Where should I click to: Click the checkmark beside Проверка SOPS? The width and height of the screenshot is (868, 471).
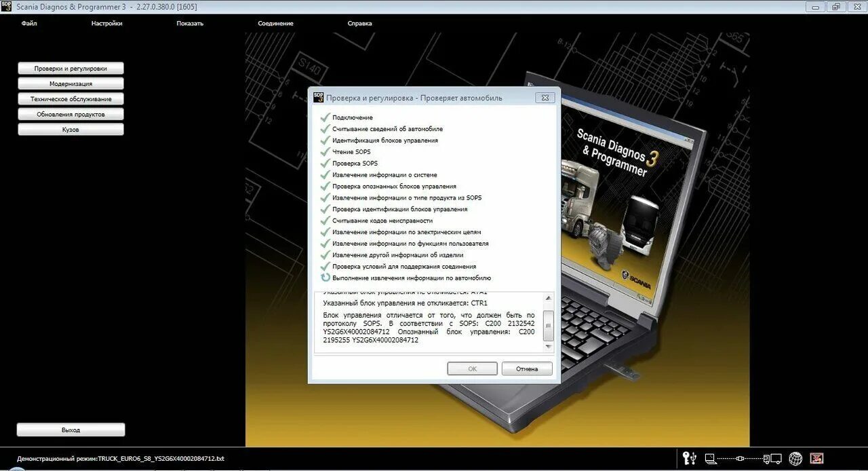pyautogui.click(x=325, y=163)
